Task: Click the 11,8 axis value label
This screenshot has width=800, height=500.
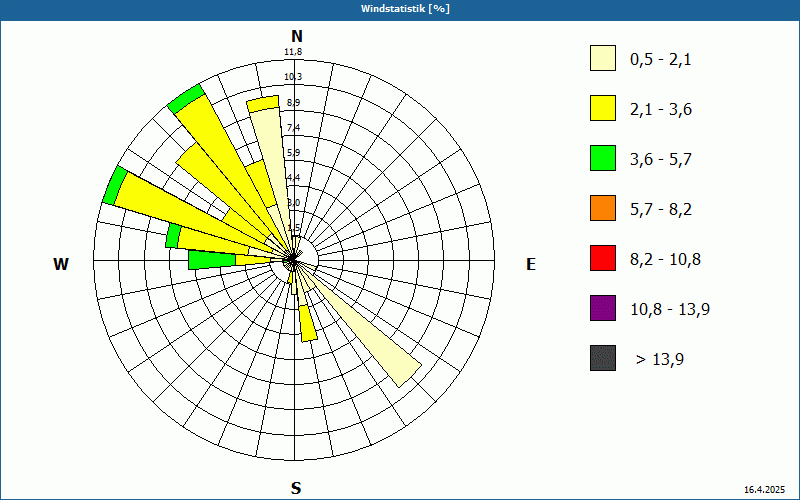Action: (x=293, y=52)
